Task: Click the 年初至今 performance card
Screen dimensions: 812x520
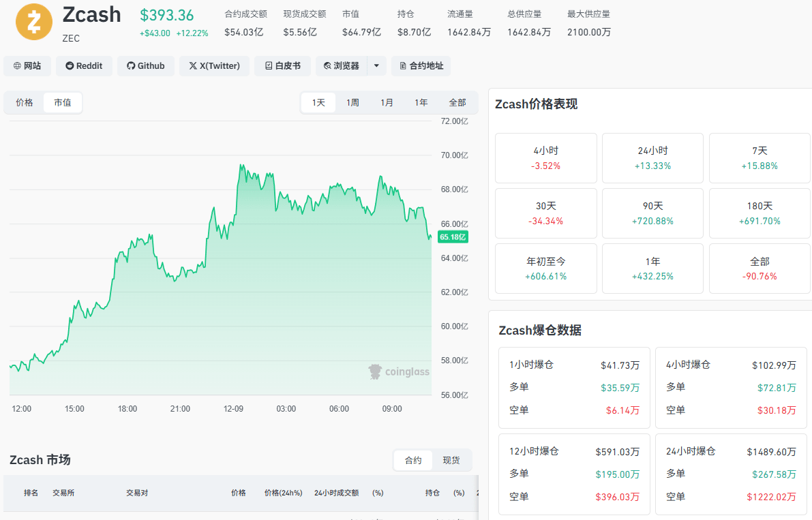Action: [546, 269]
